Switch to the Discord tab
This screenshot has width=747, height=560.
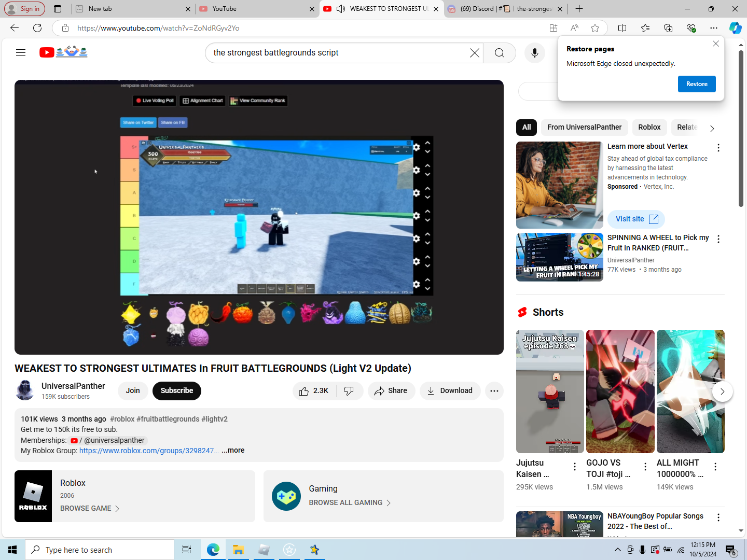click(506, 9)
